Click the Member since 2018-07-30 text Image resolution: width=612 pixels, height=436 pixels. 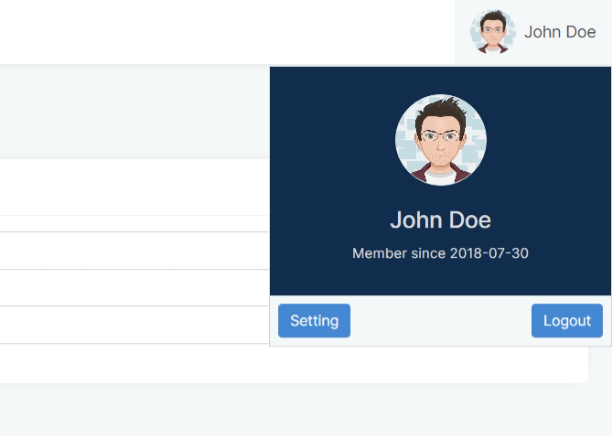click(x=440, y=253)
